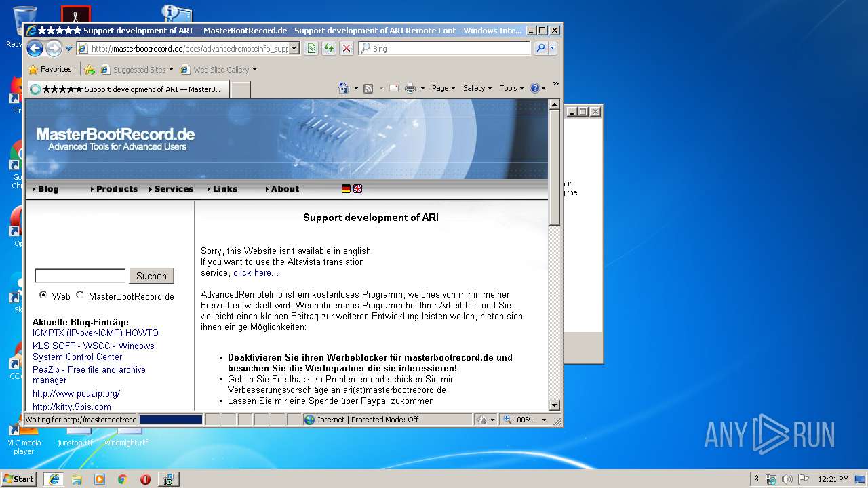Image resolution: width=868 pixels, height=488 pixels.
Task: Click the RSS feeds icon
Action: tap(368, 88)
